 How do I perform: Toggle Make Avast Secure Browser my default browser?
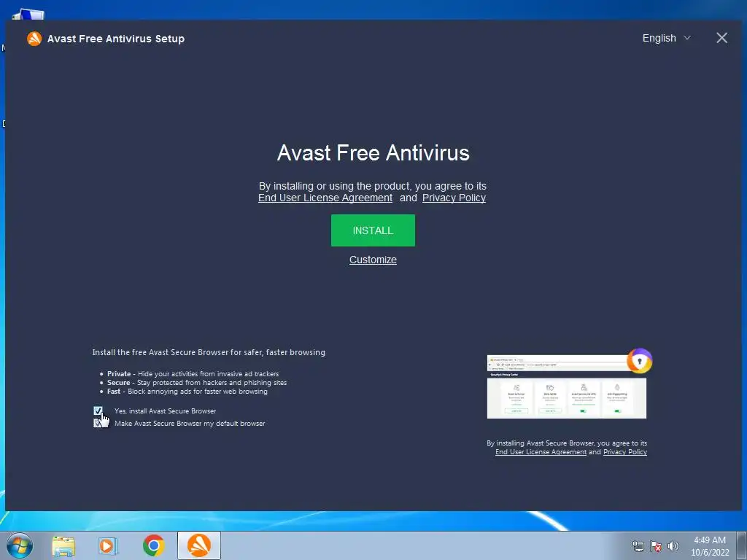pyautogui.click(x=98, y=424)
